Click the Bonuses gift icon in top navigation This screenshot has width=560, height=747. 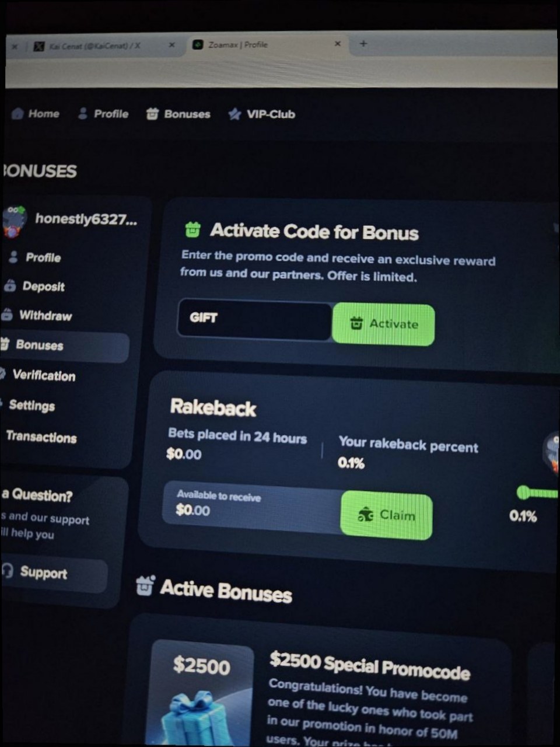(152, 114)
